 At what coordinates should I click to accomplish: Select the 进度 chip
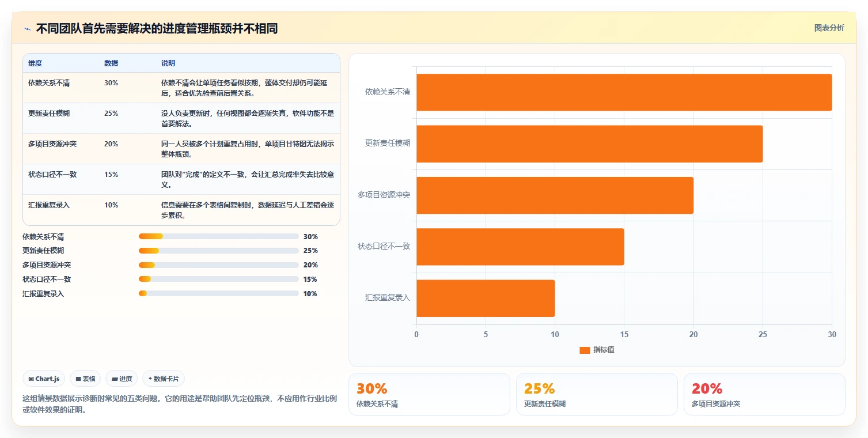click(122, 379)
